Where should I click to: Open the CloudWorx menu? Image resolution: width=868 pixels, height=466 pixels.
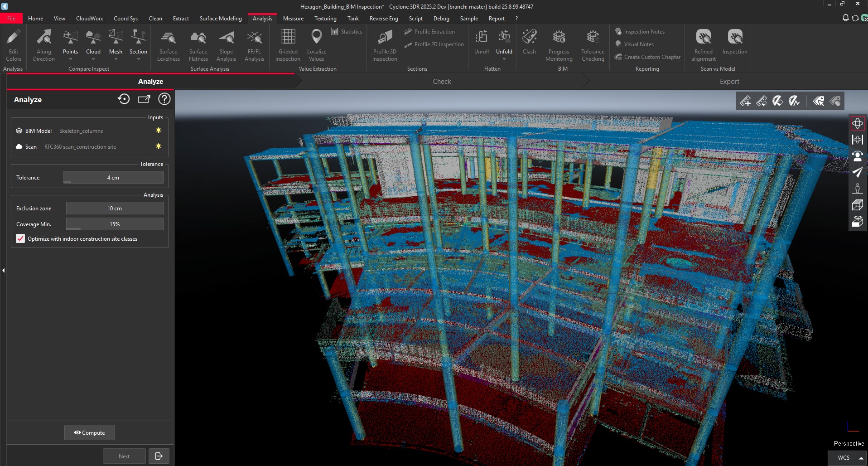89,19
